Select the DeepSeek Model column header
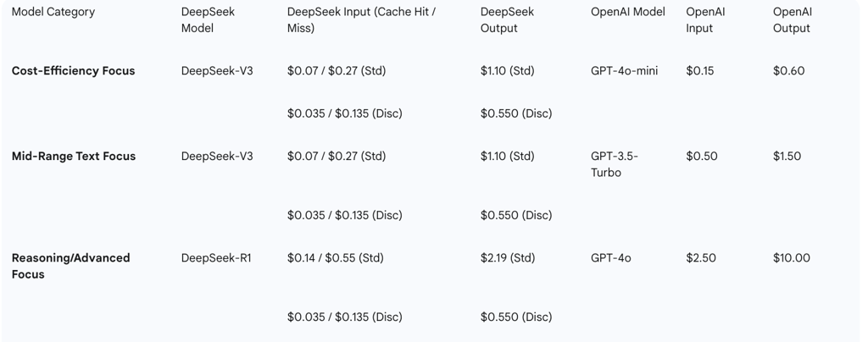868x342 pixels. (x=208, y=19)
